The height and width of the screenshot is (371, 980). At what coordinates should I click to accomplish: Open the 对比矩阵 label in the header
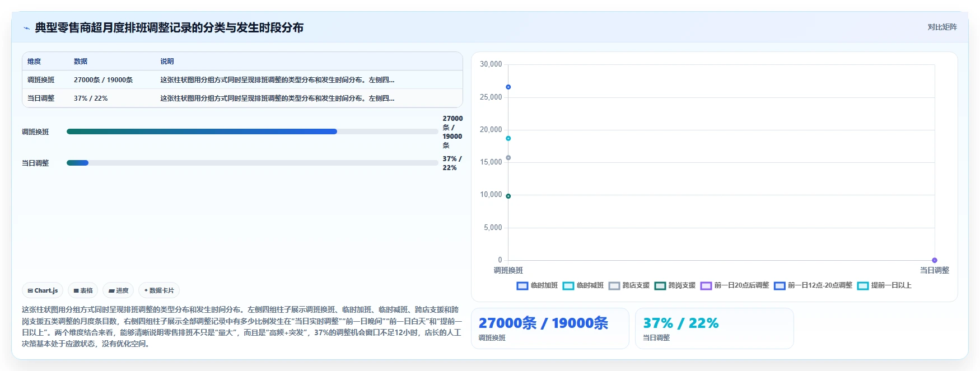click(942, 27)
